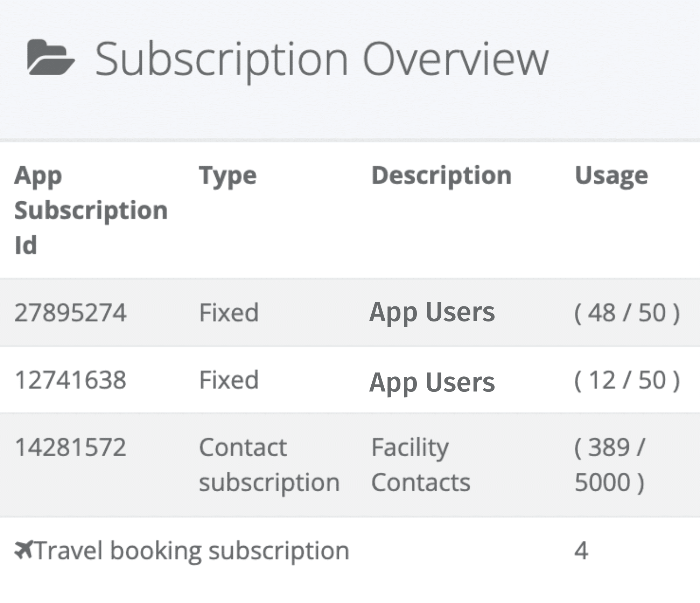Click usage value ( 48 / 50 )

(x=627, y=313)
